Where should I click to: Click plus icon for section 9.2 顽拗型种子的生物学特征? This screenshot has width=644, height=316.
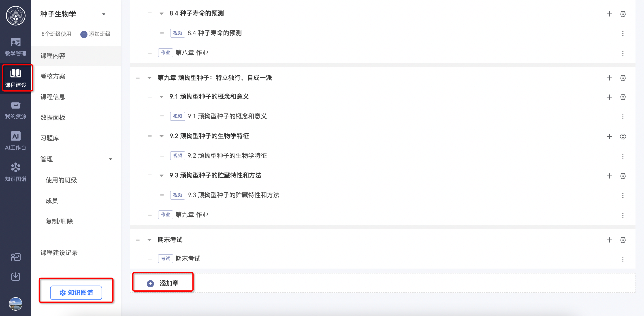pos(609,136)
